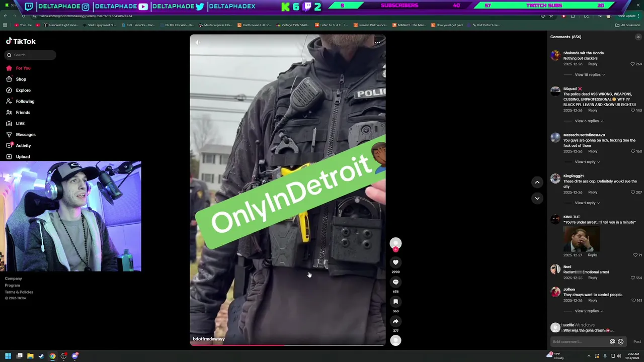Go to previous video with up arrow

pyautogui.click(x=537, y=182)
